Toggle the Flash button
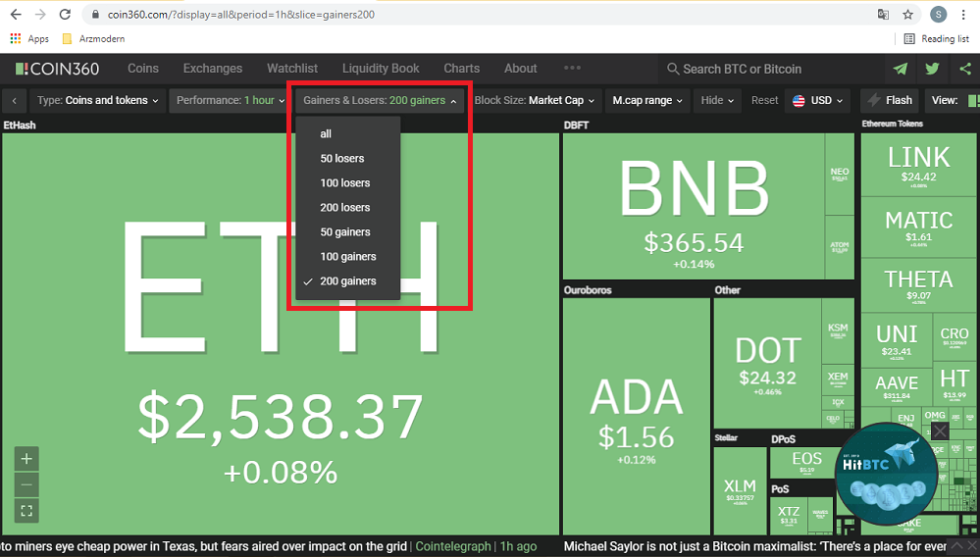The width and height of the screenshot is (980, 557). tap(891, 101)
